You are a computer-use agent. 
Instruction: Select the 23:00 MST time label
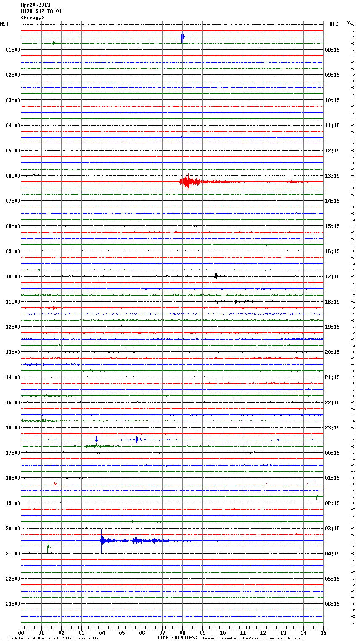pyautogui.click(x=13, y=604)
